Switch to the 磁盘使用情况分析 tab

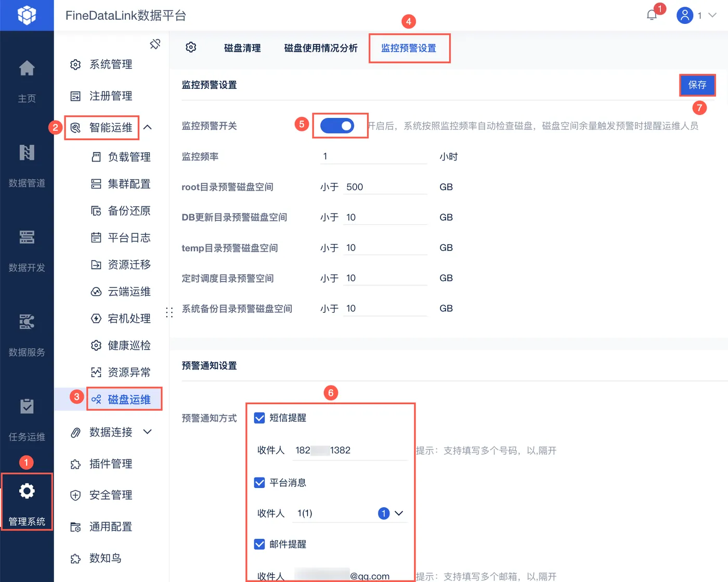pos(321,48)
